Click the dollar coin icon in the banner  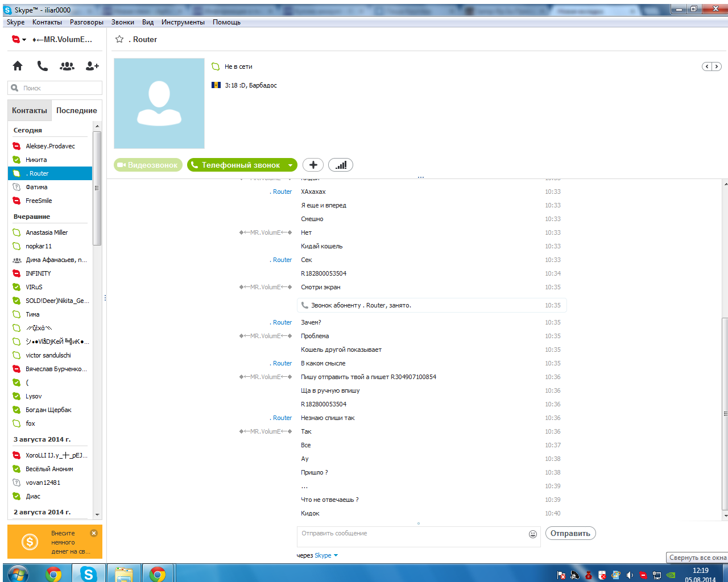click(x=30, y=542)
